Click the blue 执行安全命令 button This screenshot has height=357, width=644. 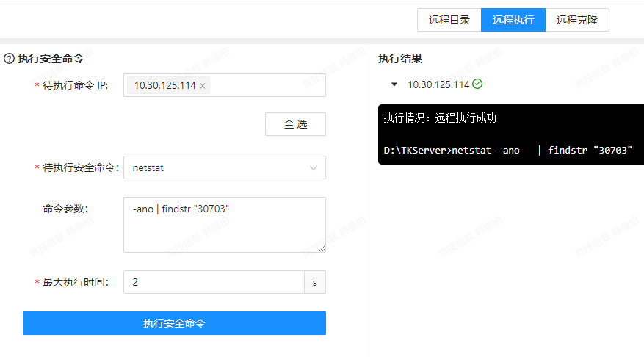click(x=174, y=323)
